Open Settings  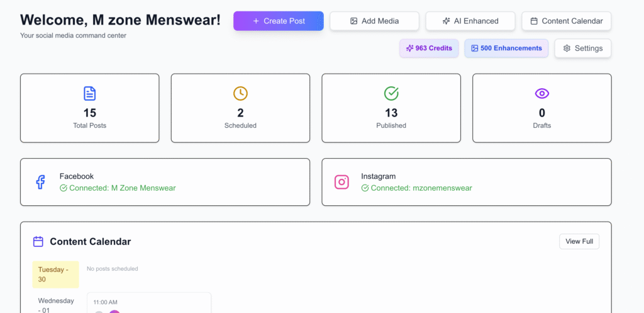point(582,48)
